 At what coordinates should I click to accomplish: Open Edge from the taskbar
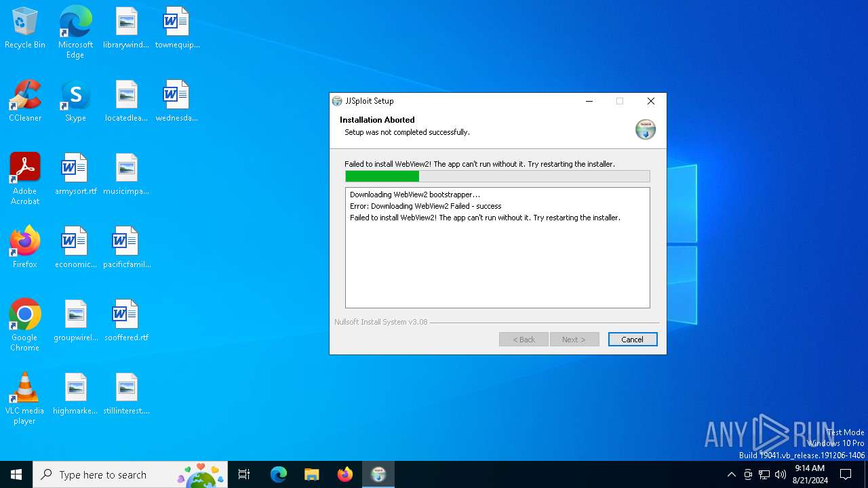pyautogui.click(x=279, y=474)
